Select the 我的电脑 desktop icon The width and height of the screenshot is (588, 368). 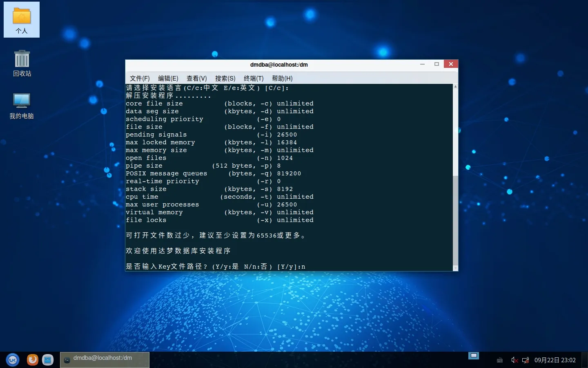click(x=22, y=105)
